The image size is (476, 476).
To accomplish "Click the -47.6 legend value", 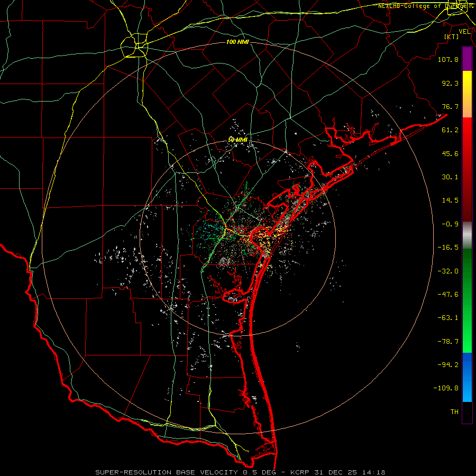I will point(448,295).
